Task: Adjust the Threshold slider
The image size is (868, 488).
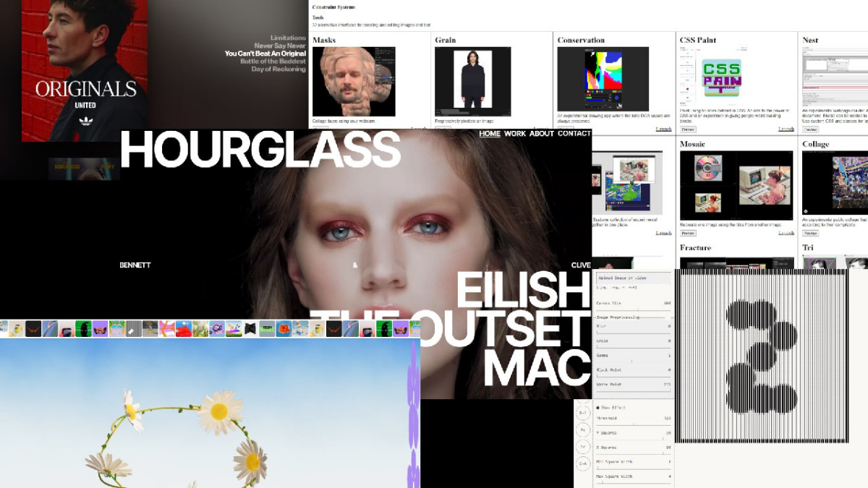Action: tap(634, 425)
